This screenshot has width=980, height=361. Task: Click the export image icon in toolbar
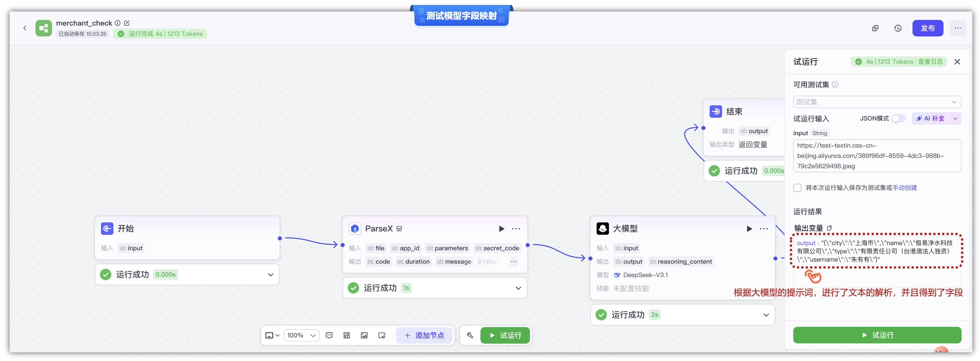(x=364, y=336)
